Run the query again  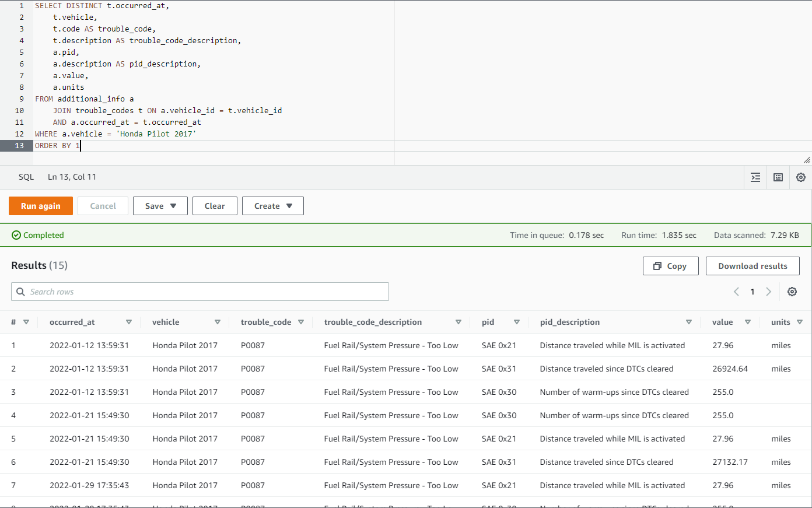41,206
